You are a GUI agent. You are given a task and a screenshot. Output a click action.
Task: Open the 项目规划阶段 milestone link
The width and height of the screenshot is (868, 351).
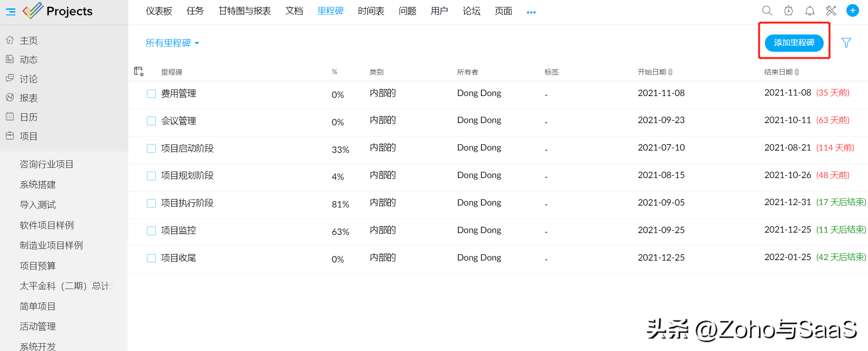(187, 176)
